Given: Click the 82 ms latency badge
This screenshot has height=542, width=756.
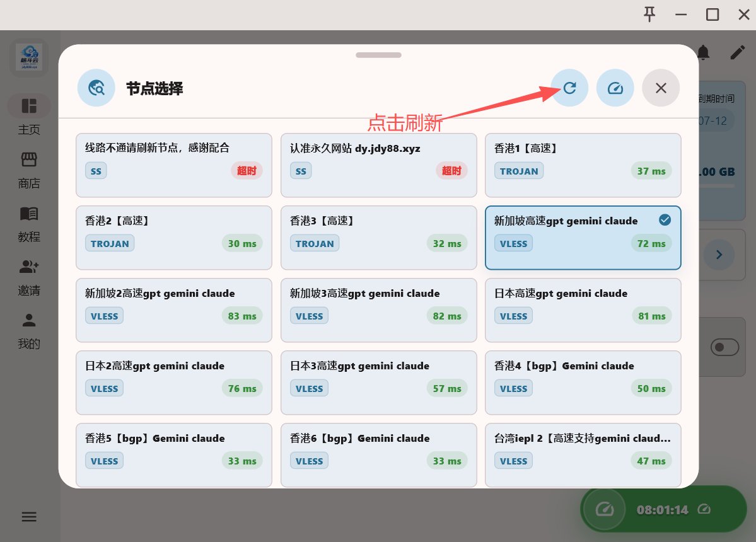Looking at the screenshot, I should (x=447, y=316).
